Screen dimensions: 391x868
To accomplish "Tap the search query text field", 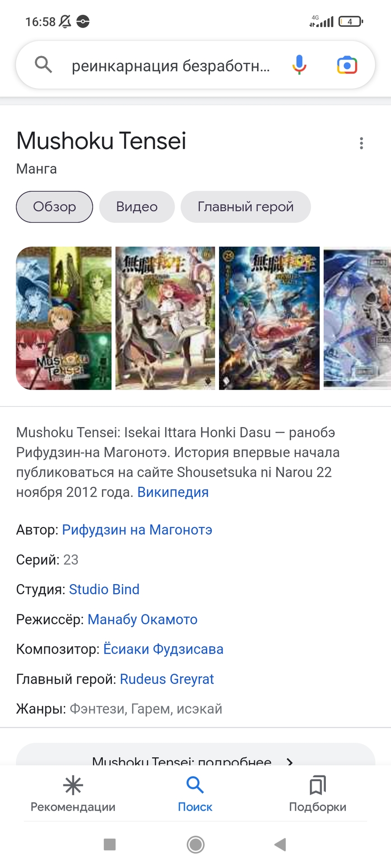I will [171, 66].
